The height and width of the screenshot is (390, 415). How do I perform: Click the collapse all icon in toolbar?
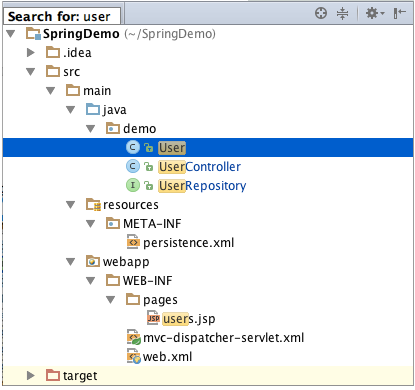pyautogui.click(x=342, y=13)
